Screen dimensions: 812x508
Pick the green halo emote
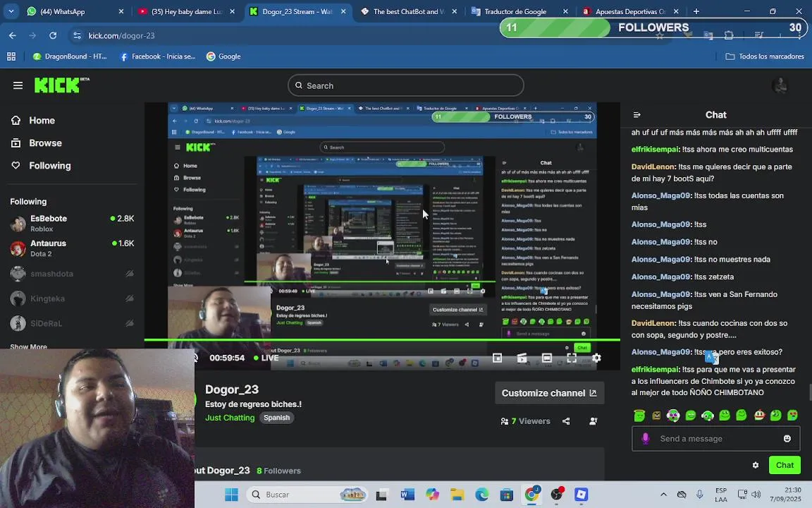[639, 415]
